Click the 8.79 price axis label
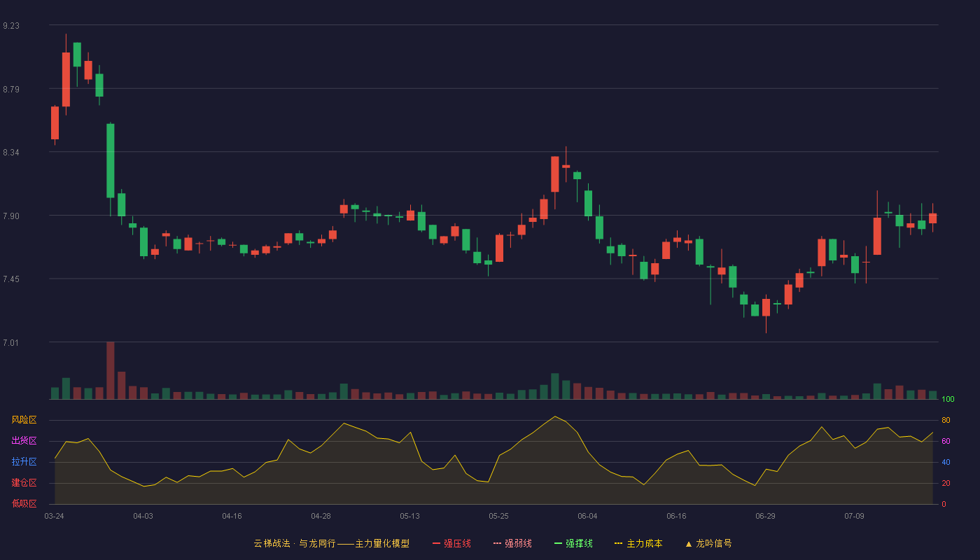This screenshot has height=560, width=980. [11, 89]
